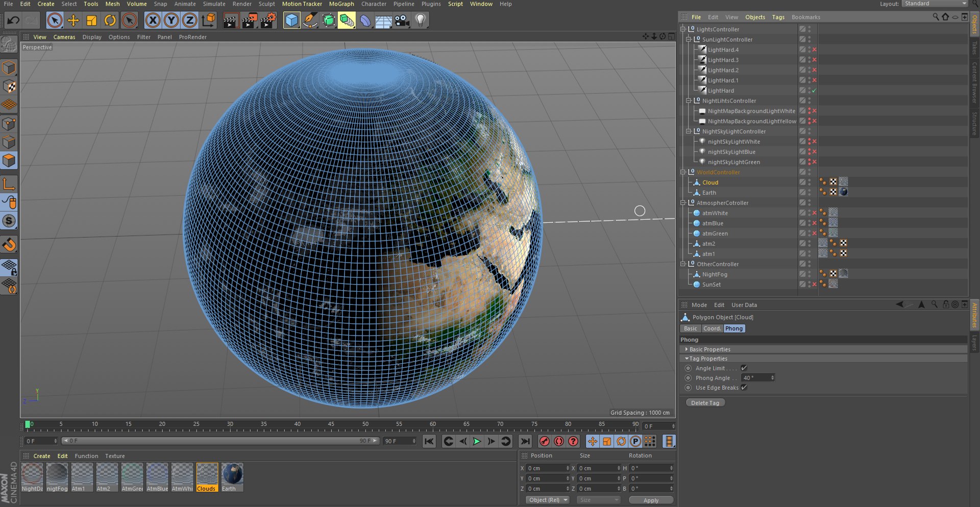The height and width of the screenshot is (507, 980).
Task: Switch to Coord. tab
Action: click(712, 329)
